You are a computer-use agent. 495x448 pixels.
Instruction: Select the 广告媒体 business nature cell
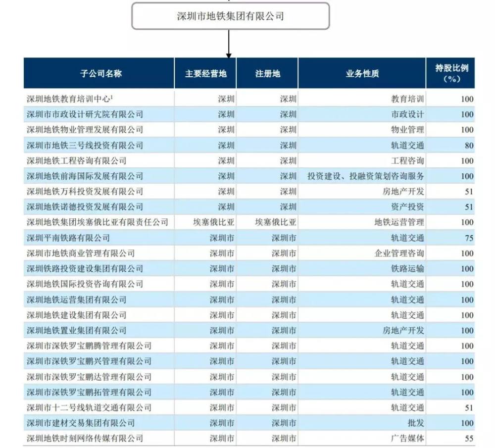[407, 438]
